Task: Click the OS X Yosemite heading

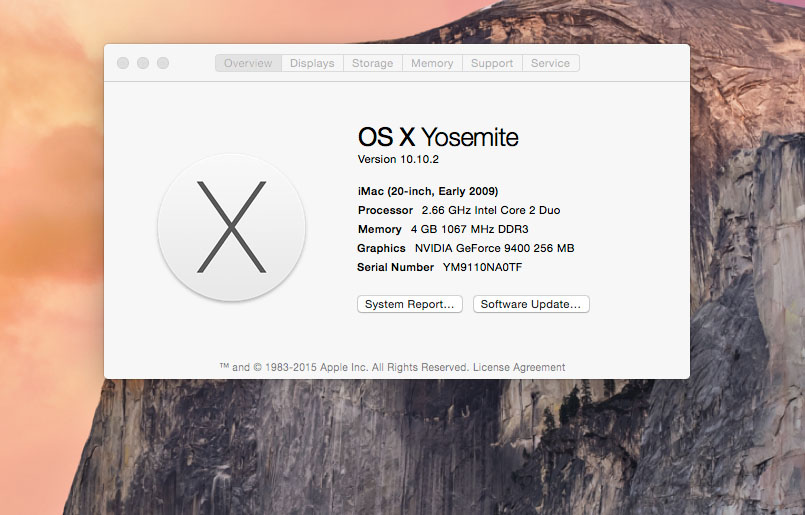Action: 438,137
